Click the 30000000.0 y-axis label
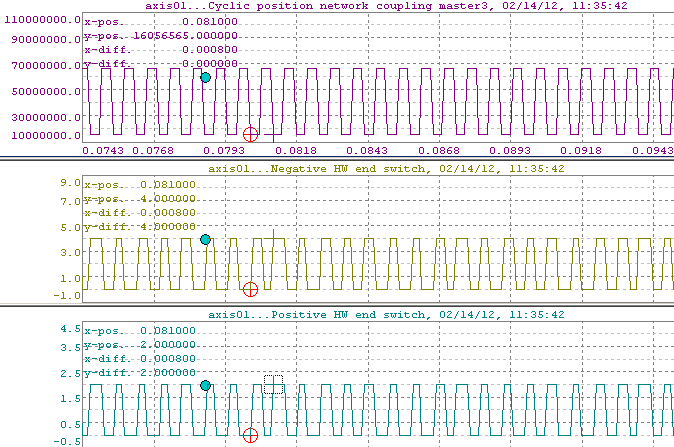The height and width of the screenshot is (447, 674). tap(46, 117)
